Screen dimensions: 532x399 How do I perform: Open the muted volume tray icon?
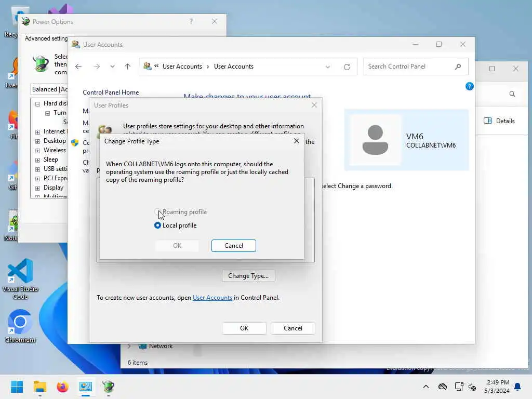[x=472, y=387]
